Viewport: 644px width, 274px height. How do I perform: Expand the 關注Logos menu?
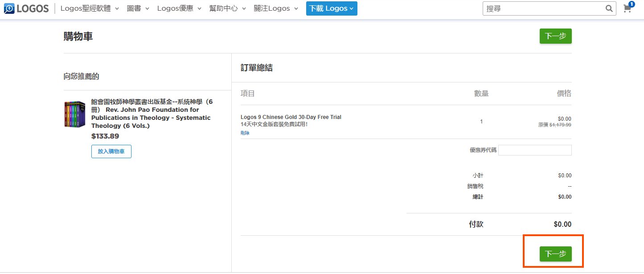(x=276, y=8)
